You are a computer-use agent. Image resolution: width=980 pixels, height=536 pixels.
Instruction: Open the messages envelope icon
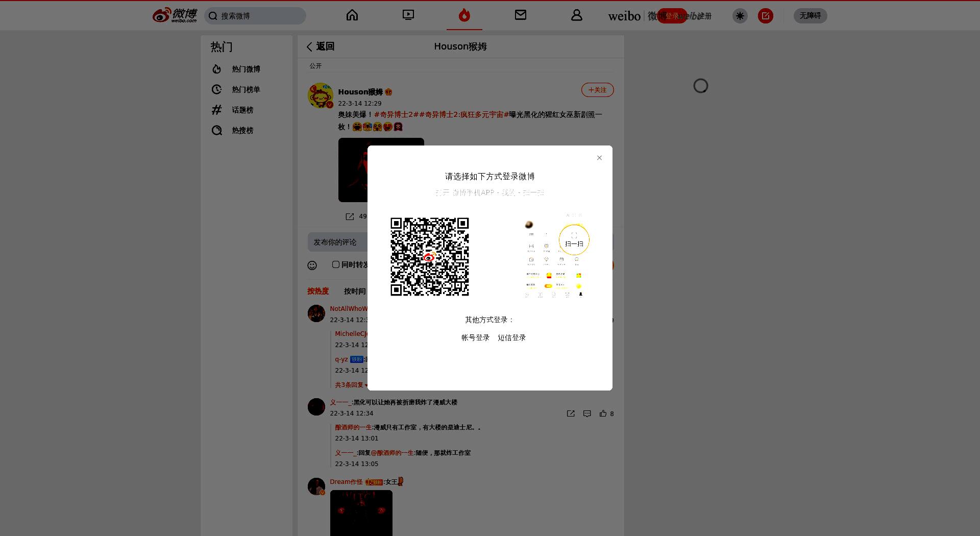pos(521,15)
